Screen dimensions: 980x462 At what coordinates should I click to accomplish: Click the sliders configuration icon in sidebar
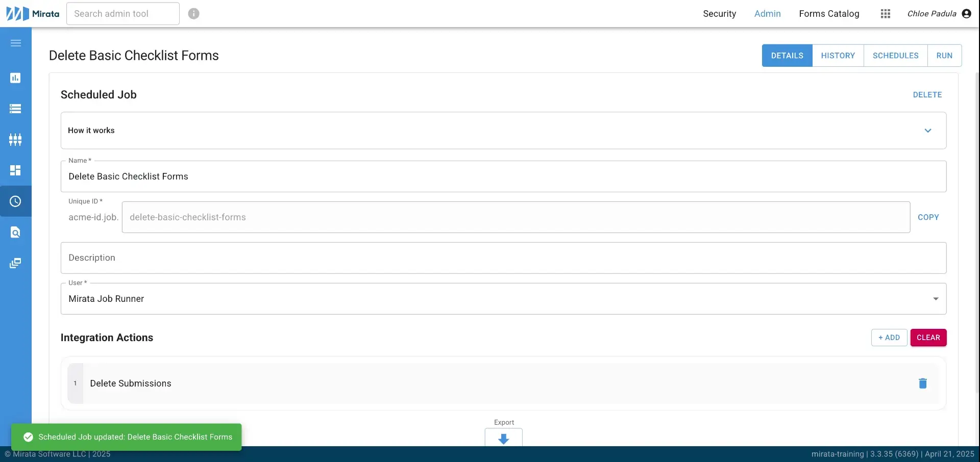[16, 139]
